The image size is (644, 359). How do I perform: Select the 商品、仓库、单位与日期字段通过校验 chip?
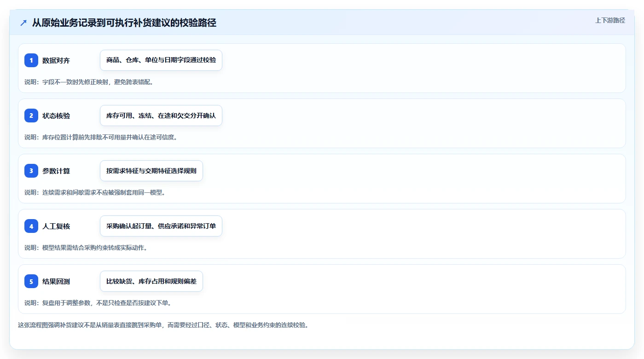click(x=161, y=60)
